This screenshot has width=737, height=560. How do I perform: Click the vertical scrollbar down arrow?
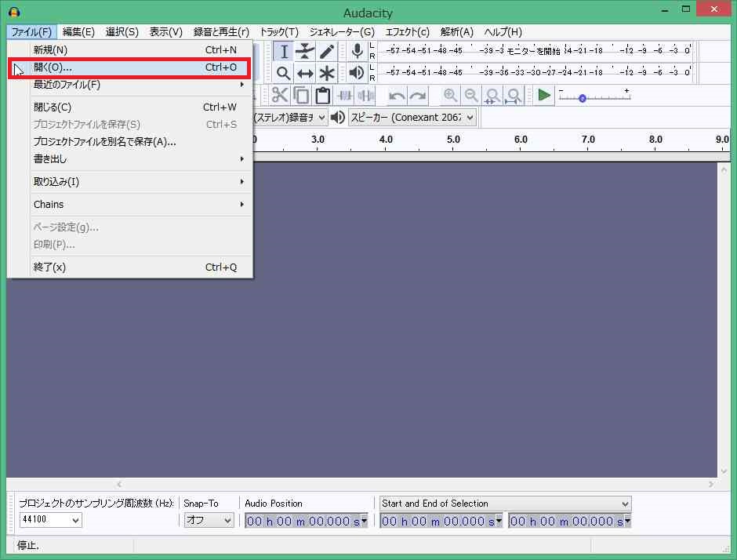pyautogui.click(x=724, y=471)
